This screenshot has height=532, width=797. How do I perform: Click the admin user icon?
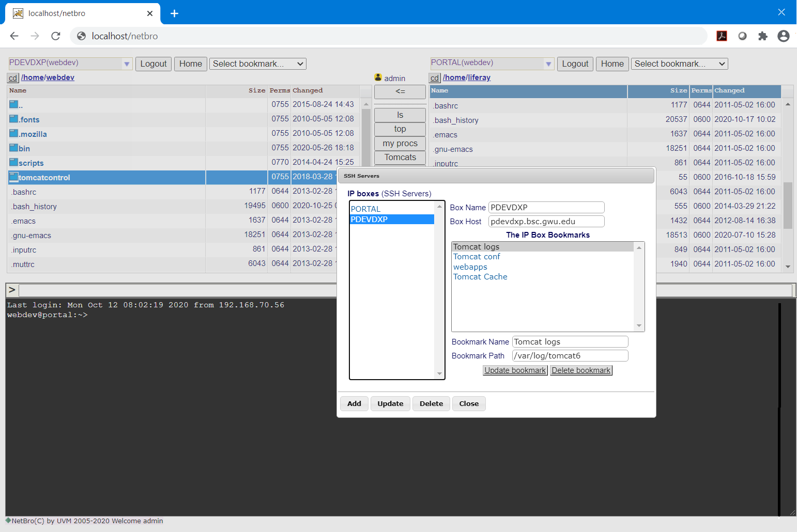[378, 77]
